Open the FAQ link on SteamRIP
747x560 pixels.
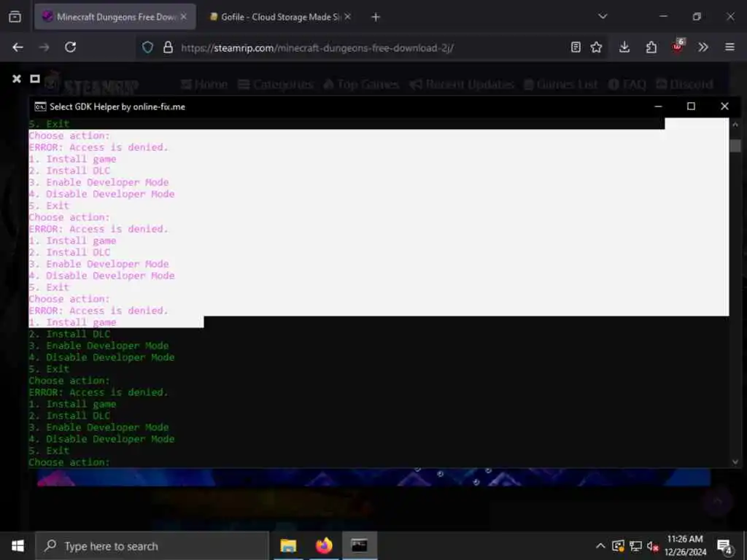(627, 85)
